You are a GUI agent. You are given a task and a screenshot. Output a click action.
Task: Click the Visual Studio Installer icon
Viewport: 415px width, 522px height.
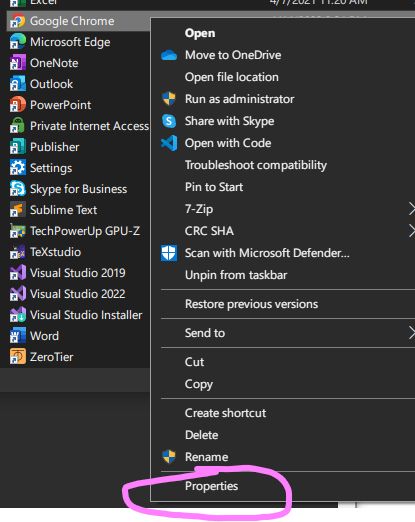pyautogui.click(x=18, y=315)
